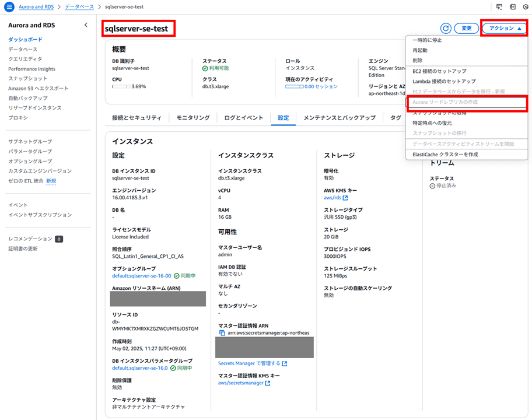
Task: Click the copy icon beside master credentials ARN
Action: point(222,333)
